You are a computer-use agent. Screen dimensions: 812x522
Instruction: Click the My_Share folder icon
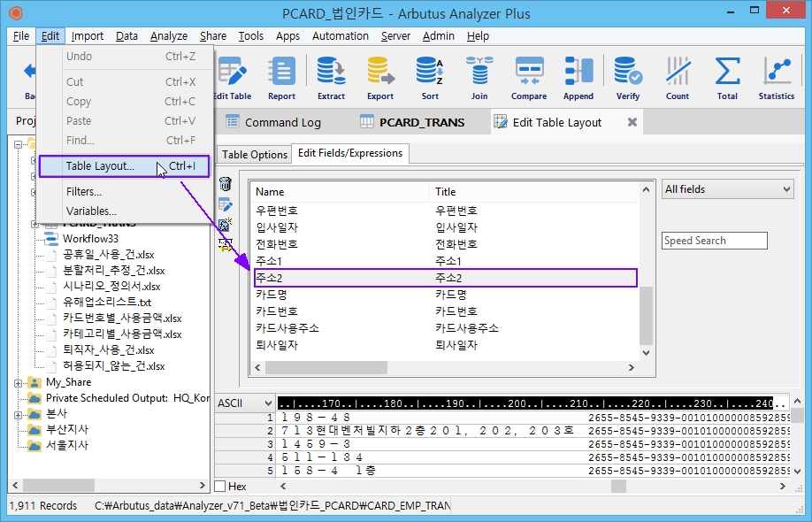[34, 382]
